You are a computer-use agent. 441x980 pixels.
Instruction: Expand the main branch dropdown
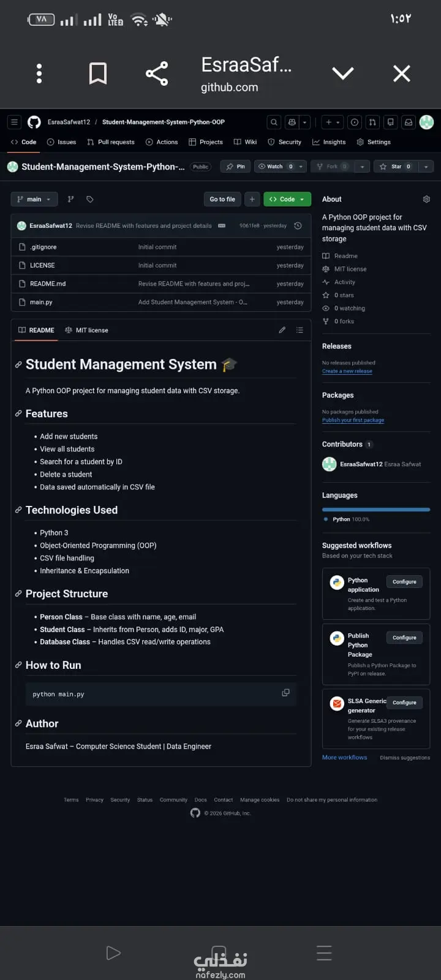point(34,199)
